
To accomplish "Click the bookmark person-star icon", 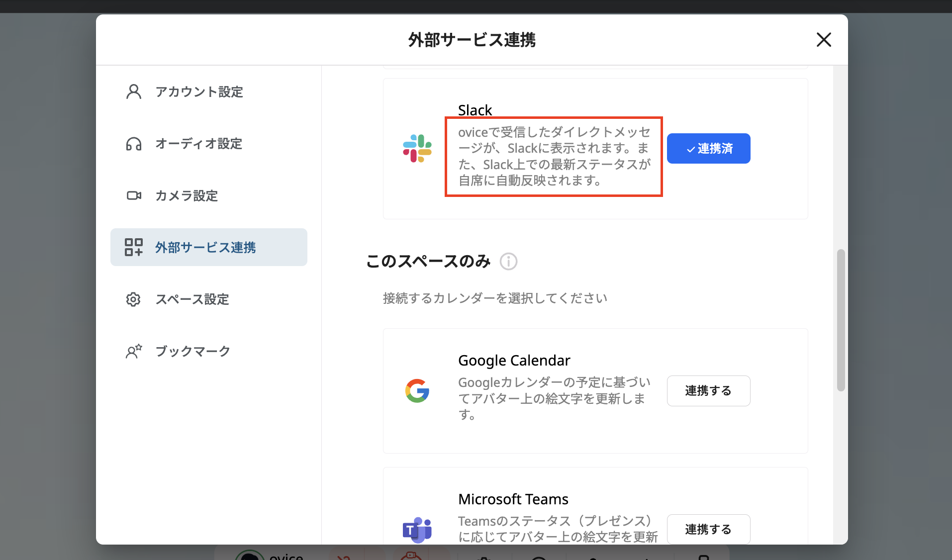I will (x=134, y=351).
